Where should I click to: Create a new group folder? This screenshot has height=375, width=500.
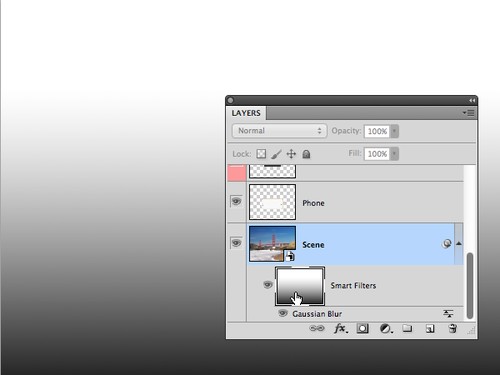[407, 328]
